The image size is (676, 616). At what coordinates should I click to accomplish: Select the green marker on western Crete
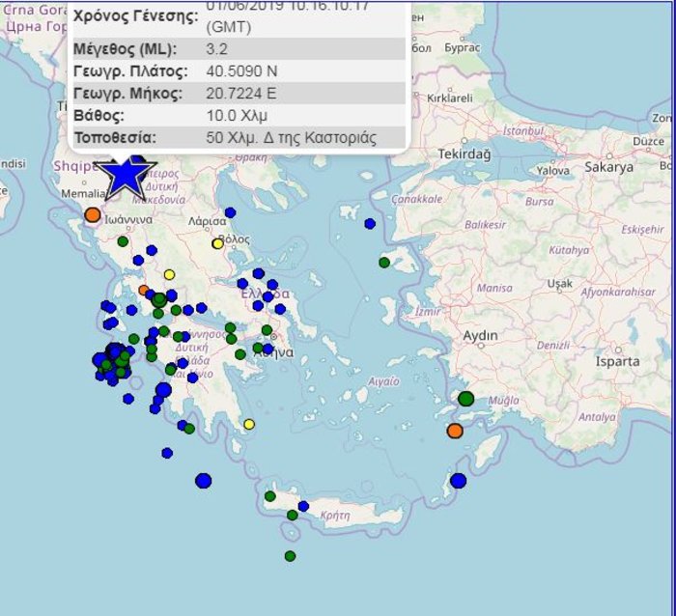coord(269,496)
